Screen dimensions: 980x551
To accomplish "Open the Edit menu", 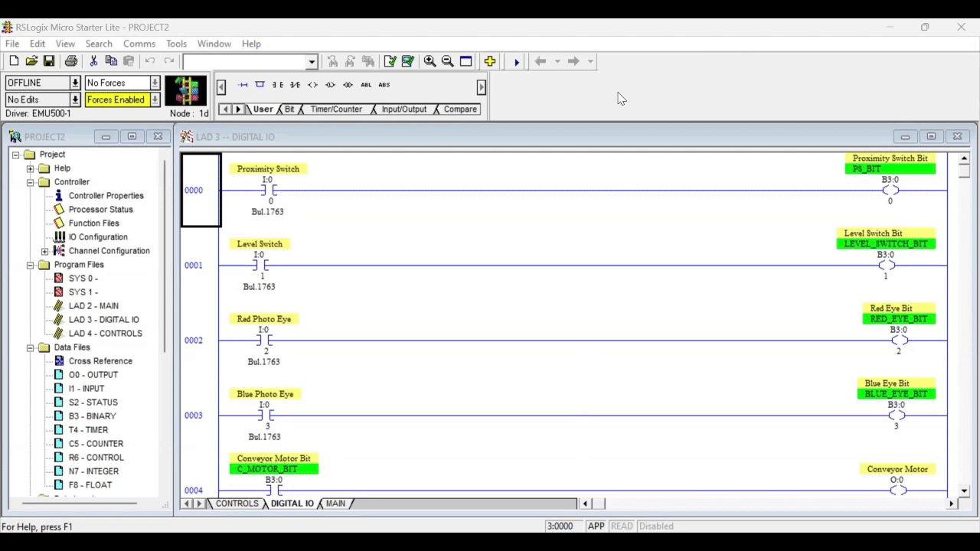I will tap(38, 44).
